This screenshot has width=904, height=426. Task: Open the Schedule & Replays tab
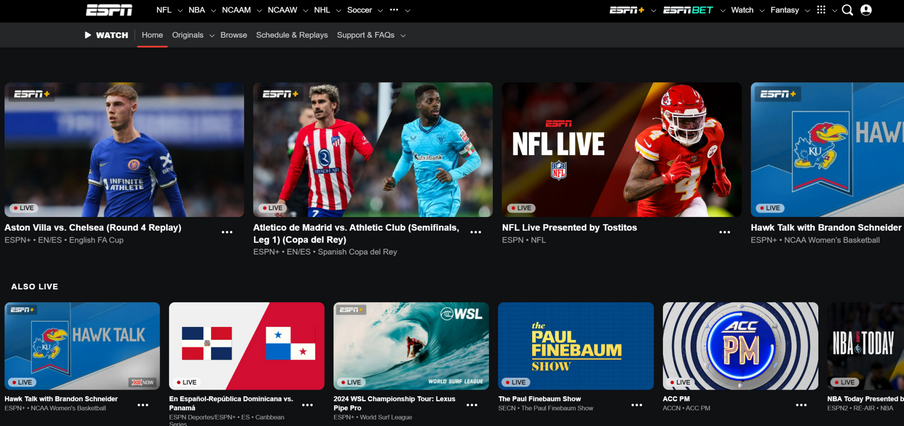pos(292,35)
